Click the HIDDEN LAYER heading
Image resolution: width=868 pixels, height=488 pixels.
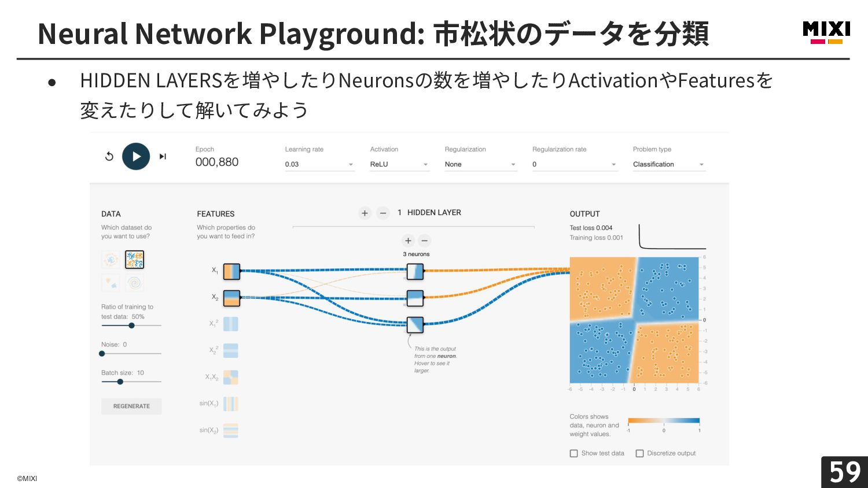click(x=434, y=213)
